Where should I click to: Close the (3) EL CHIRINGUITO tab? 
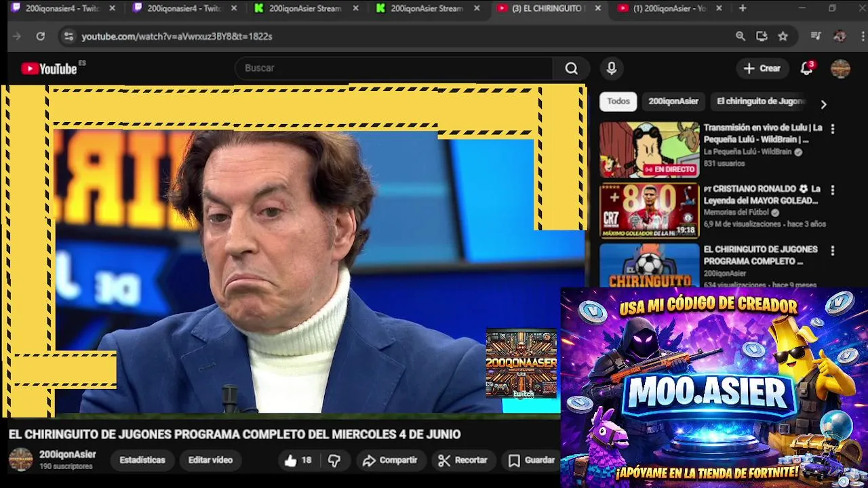(597, 9)
